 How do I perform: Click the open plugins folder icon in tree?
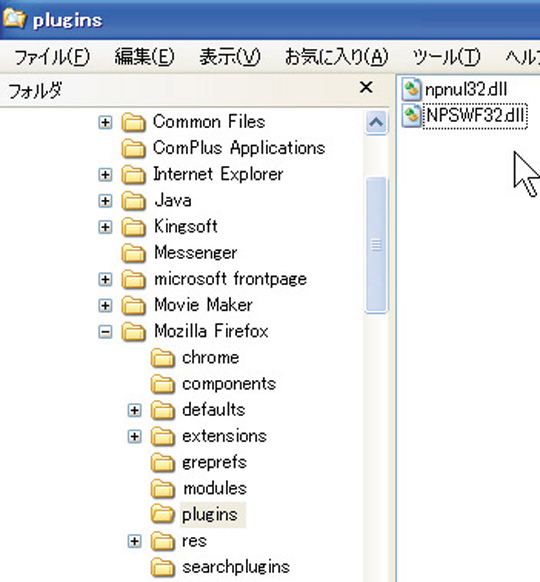(x=163, y=515)
